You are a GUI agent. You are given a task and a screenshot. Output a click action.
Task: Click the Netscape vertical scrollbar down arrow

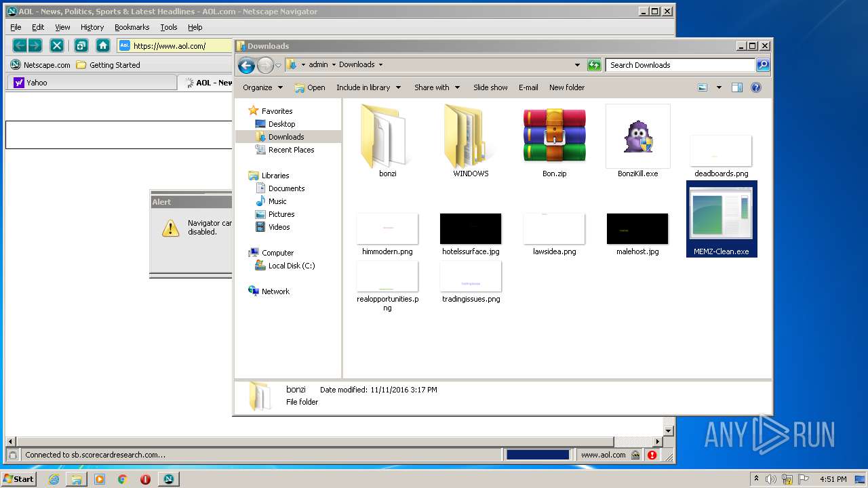pos(669,430)
